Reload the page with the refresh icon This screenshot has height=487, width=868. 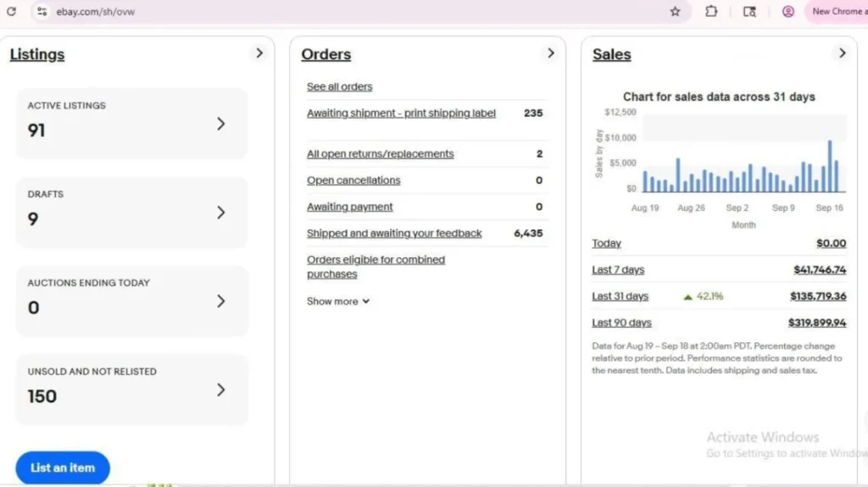click(11, 12)
